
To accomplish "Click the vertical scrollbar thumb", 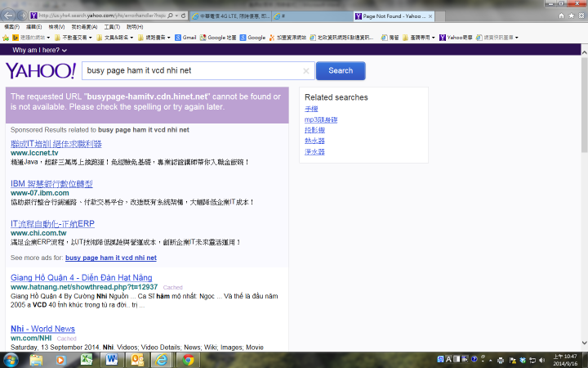I will pos(584,104).
